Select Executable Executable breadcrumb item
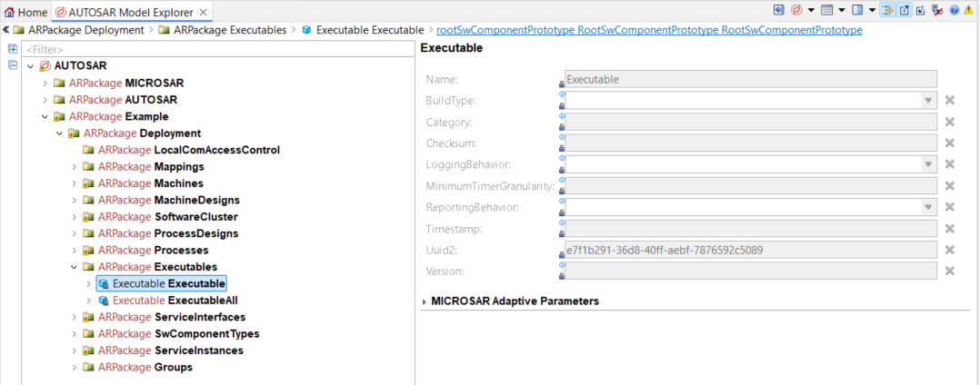Viewport: 980px width, 385px height. [364, 29]
